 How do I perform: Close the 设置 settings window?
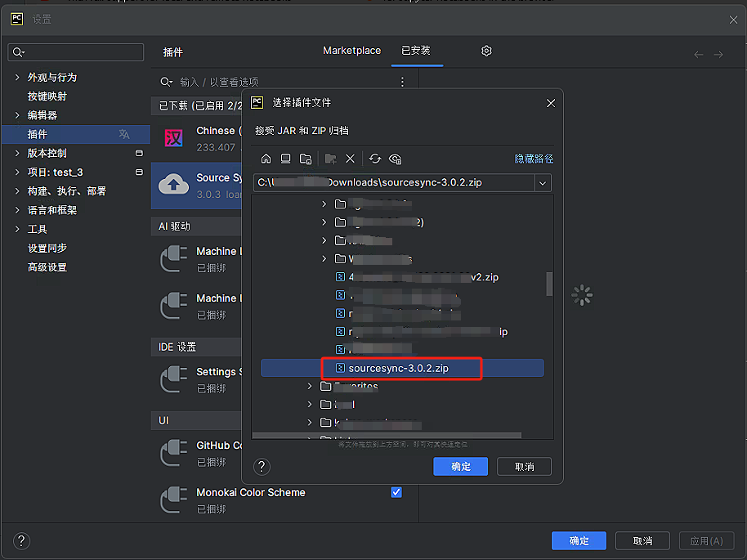[x=733, y=20]
